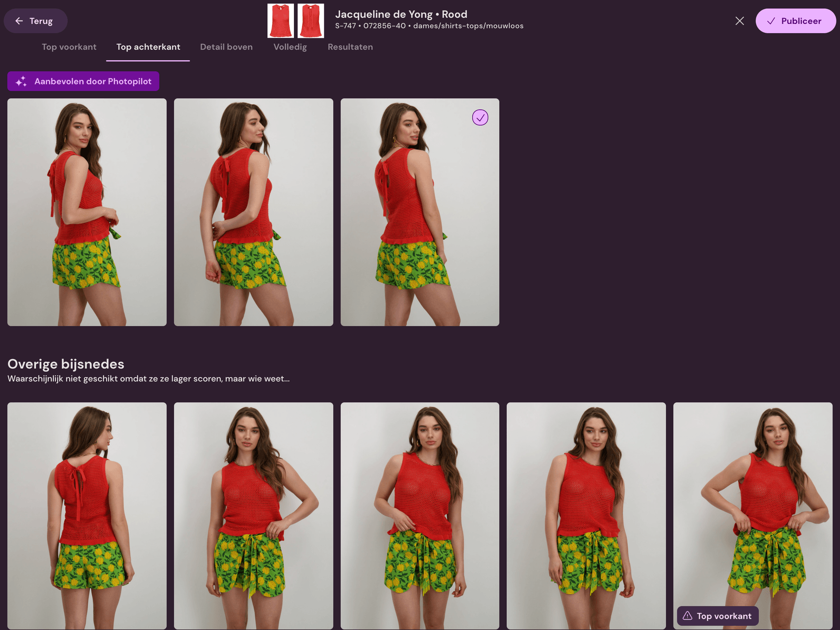Open the second red top product thumbnail
This screenshot has width=840, height=630.
tap(310, 21)
